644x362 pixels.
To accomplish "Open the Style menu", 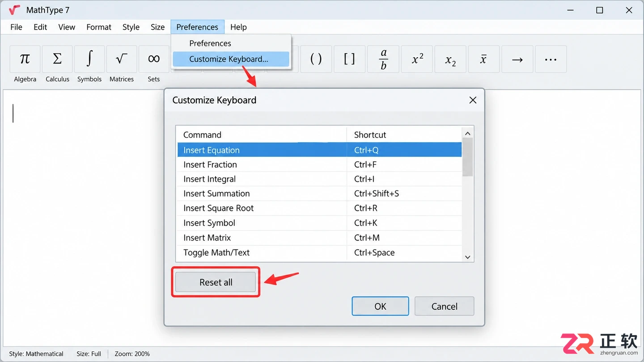I will pyautogui.click(x=131, y=27).
